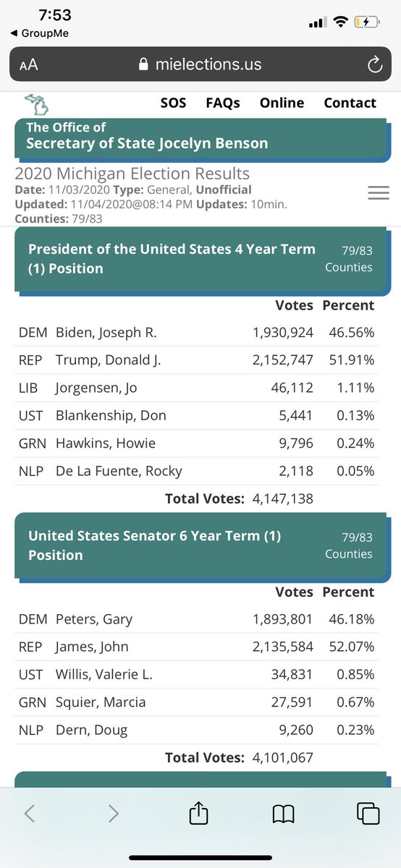Tap the reload page icon in address bar
Viewport: 401px width, 868px height.
pyautogui.click(x=374, y=64)
